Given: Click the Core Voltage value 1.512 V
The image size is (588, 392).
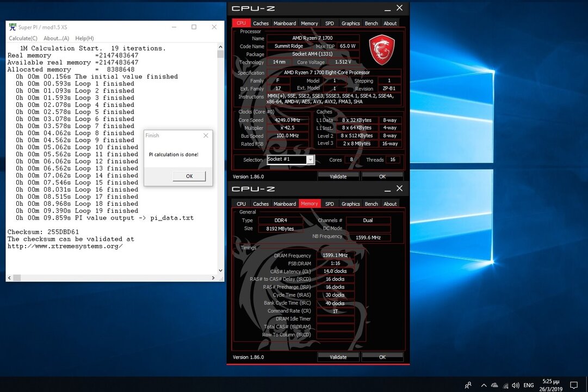Looking at the screenshot, I should (x=343, y=62).
